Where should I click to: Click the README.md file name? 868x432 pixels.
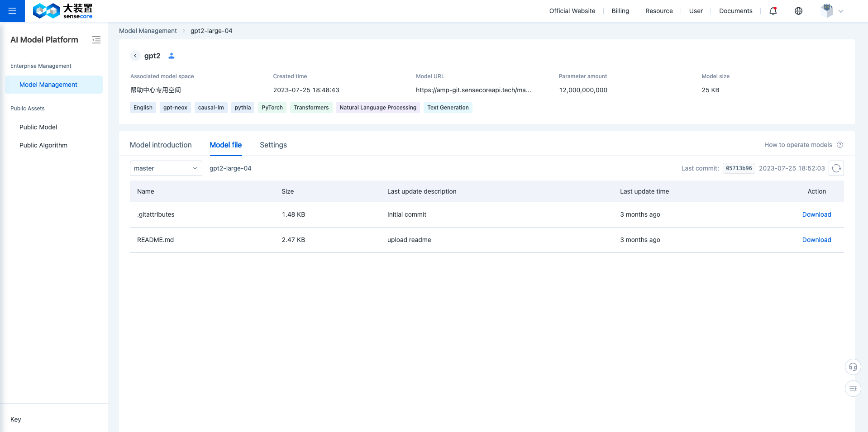155,240
